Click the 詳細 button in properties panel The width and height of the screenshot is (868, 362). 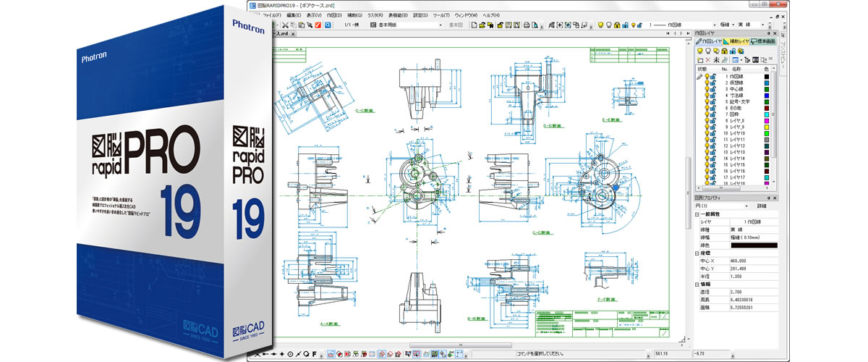pyautogui.click(x=762, y=206)
